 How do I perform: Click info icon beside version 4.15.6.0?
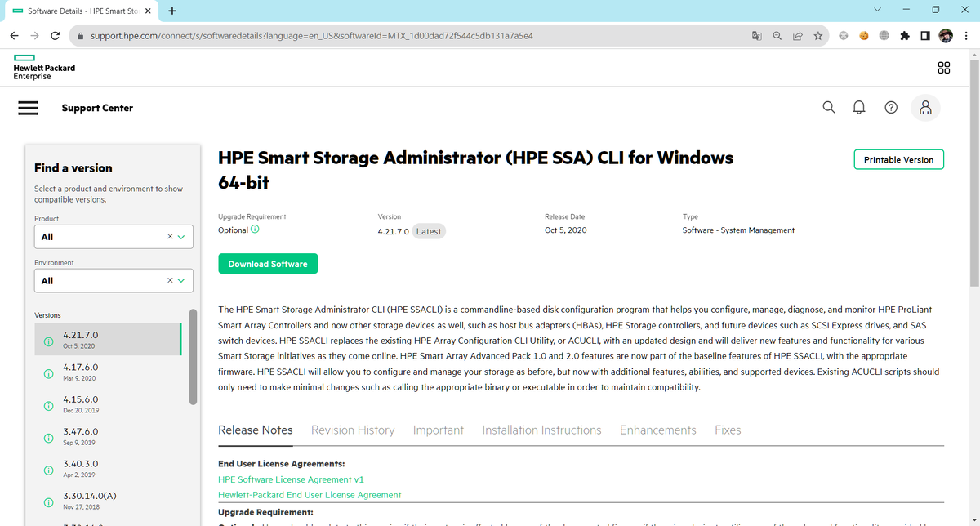pos(48,404)
